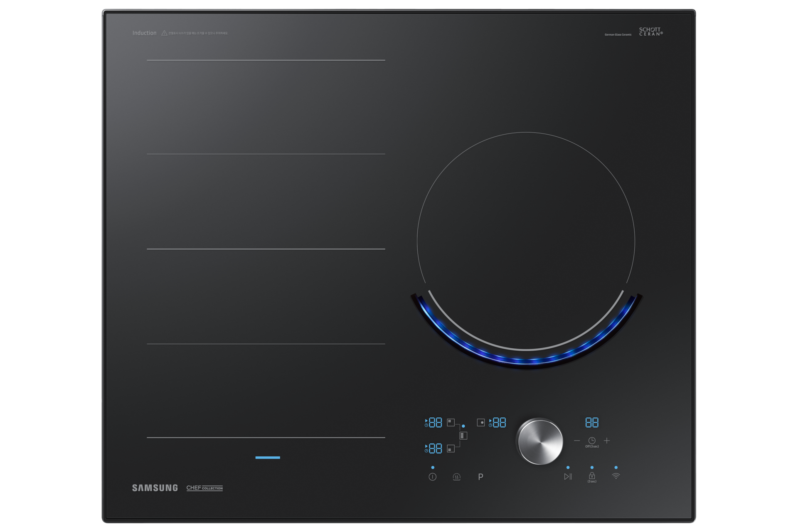This screenshot has width=798, height=532.
Task: Tap the play/pause icon
Action: [568, 477]
